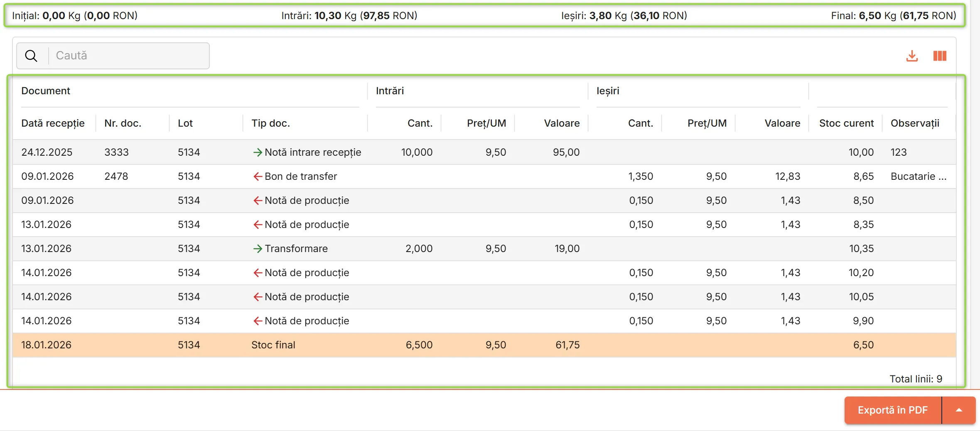This screenshot has width=980, height=431.
Task: Download the table via download icon
Action: click(x=912, y=56)
